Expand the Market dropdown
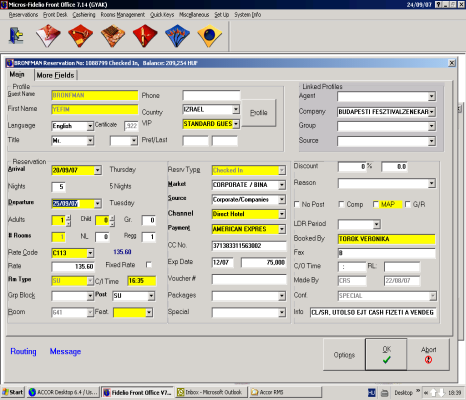466x400 pixels. (282, 185)
